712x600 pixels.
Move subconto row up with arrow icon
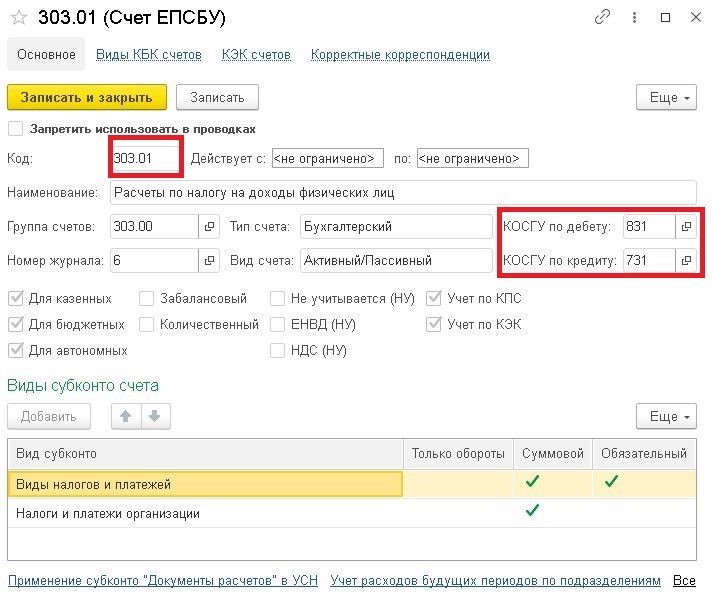click(x=126, y=416)
